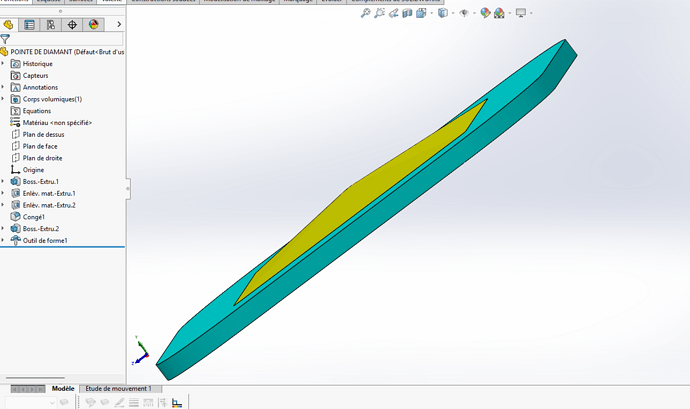The width and height of the screenshot is (690, 409).
Task: Open the Etude de mouvement 1 tab
Action: (118, 388)
